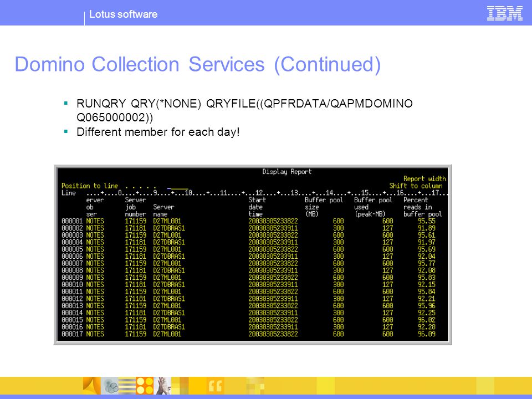Click the 'Different member for each day!' bullet
Screen dimensions: 532x399
click(x=158, y=132)
